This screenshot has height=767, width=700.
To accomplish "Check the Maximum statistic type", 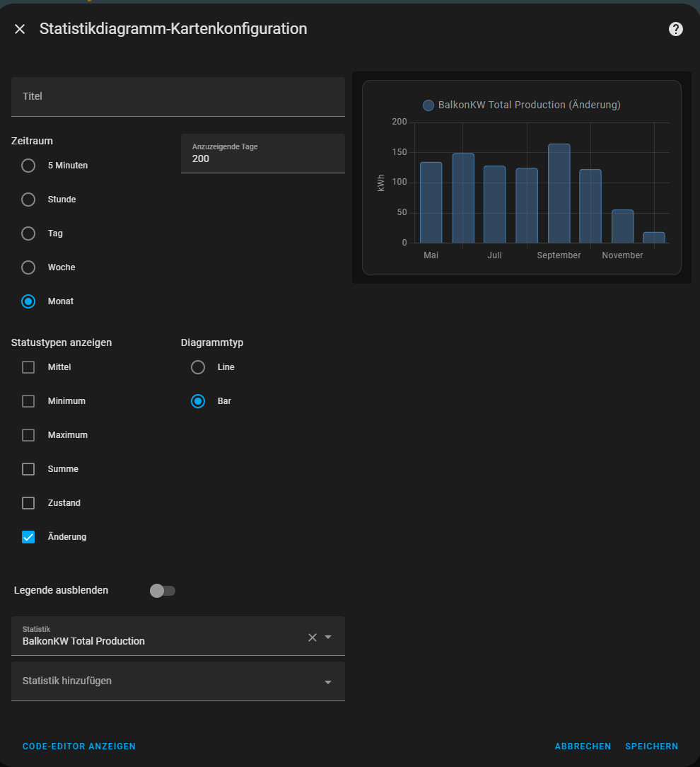I will point(28,435).
